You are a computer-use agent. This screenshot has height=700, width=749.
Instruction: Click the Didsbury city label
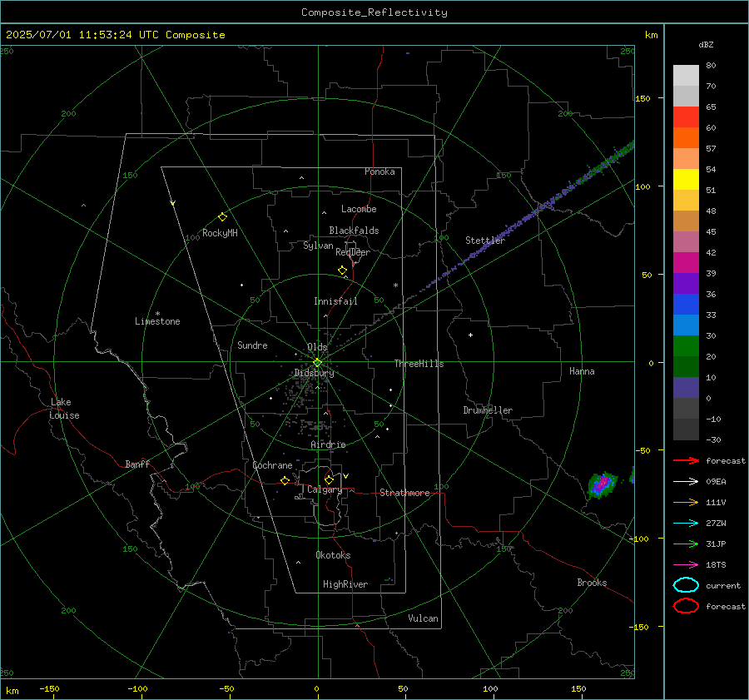point(314,373)
